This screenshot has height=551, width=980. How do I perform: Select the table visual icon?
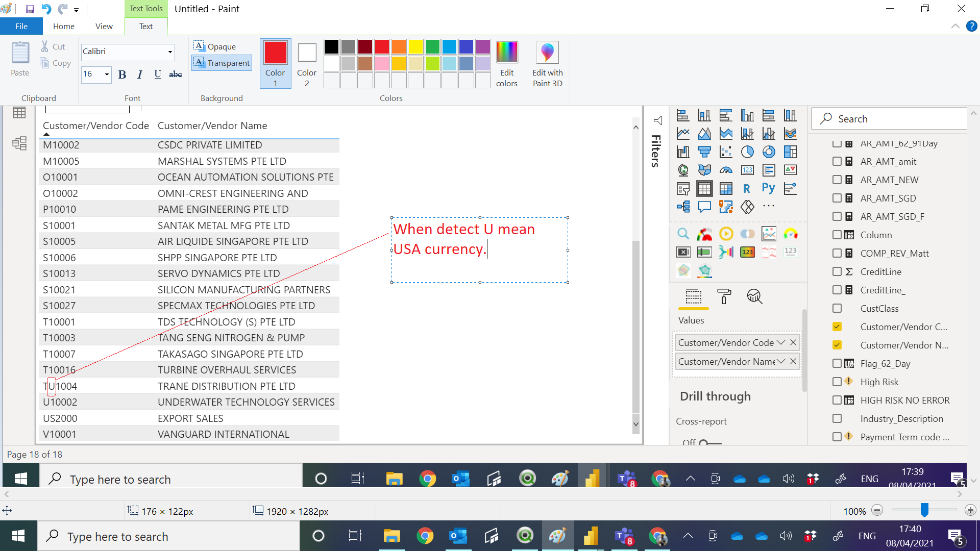(704, 189)
